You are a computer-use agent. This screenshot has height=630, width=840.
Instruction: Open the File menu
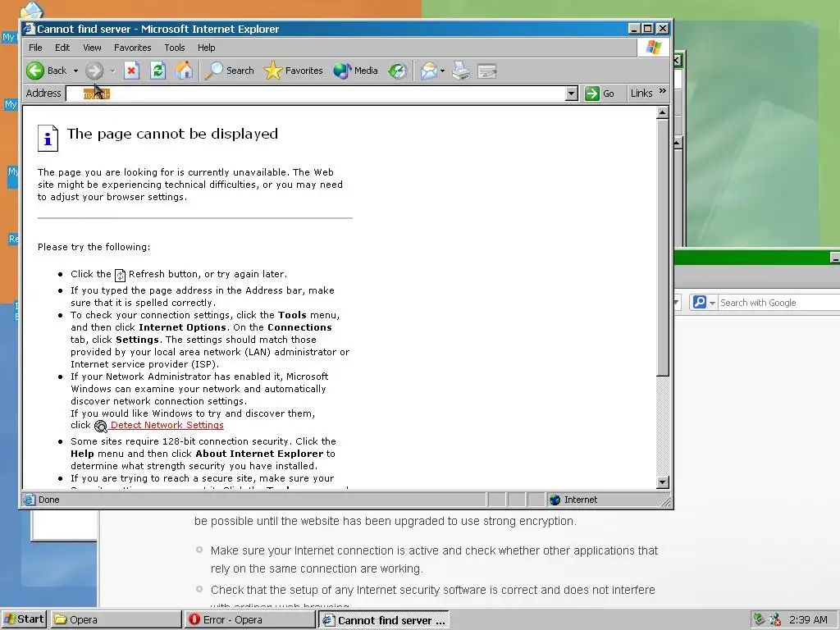click(x=35, y=48)
